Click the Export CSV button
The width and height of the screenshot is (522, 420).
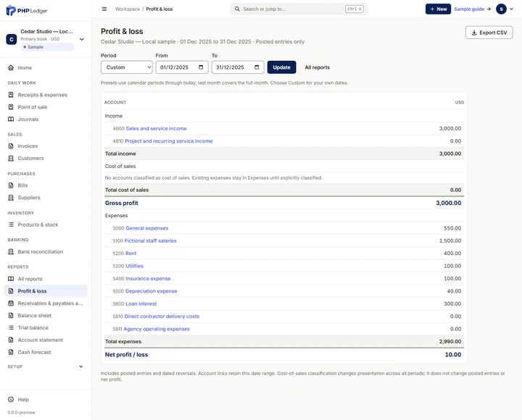(x=489, y=33)
